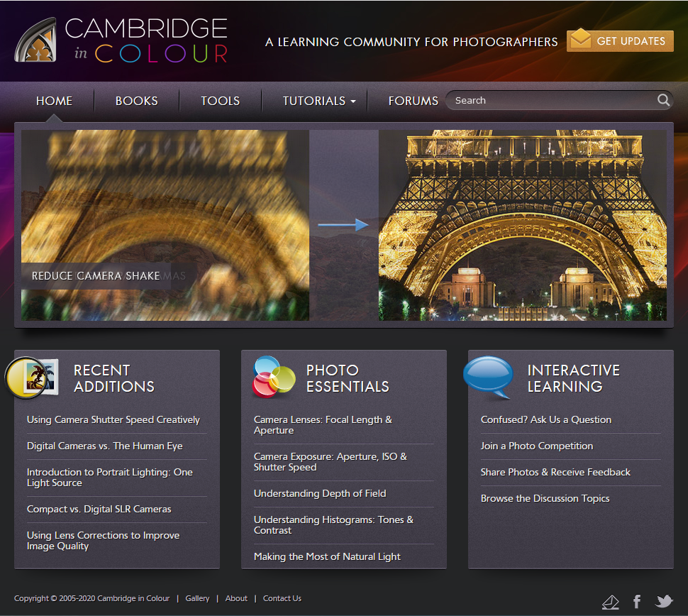688x616 pixels.
Task: Open the Facebook icon in footer
Action: pyautogui.click(x=637, y=602)
